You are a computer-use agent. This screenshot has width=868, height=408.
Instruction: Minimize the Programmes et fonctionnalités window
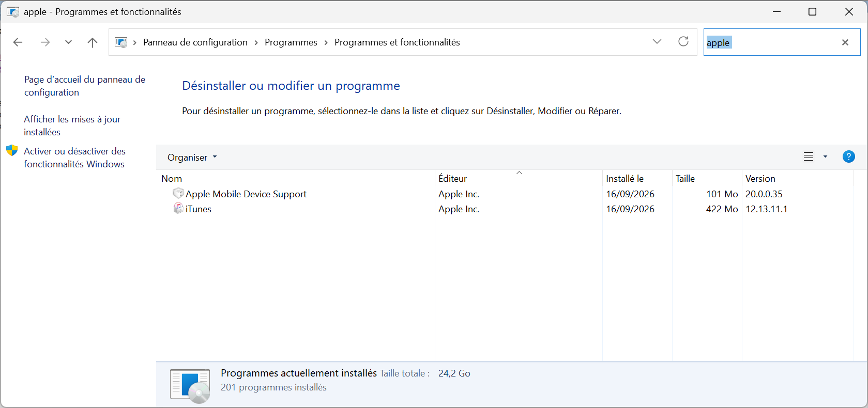[x=776, y=11]
